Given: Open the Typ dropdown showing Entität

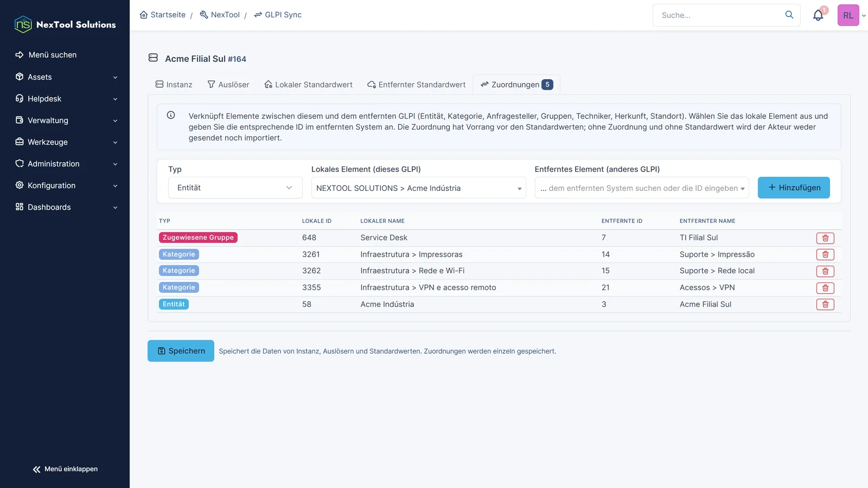Looking at the screenshot, I should [235, 188].
